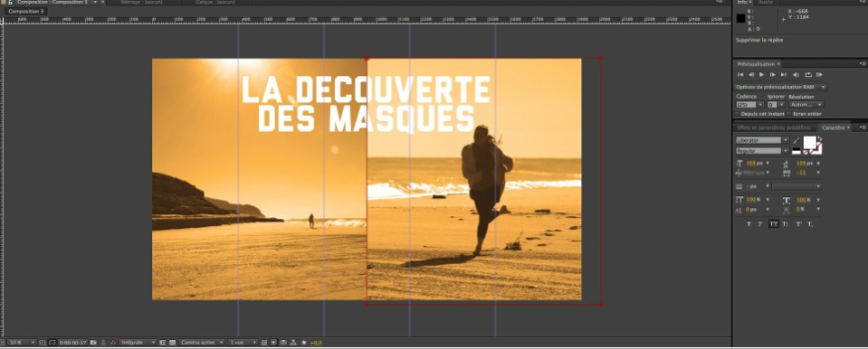
Task: Reset exposure star icon
Action: click(x=304, y=343)
